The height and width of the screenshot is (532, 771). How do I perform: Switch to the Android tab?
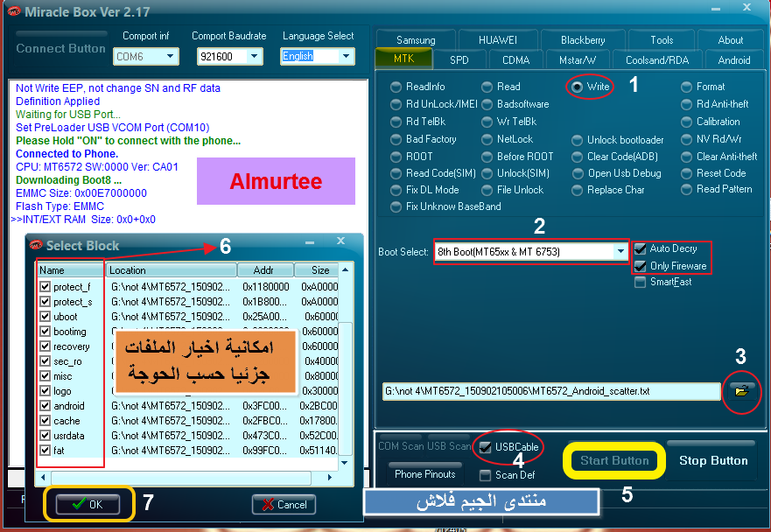pos(733,60)
